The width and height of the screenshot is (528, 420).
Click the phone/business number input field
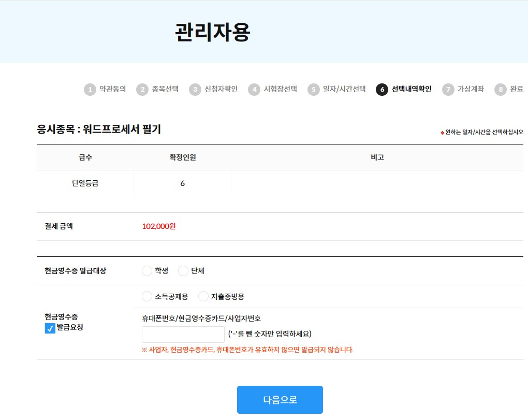click(183, 334)
